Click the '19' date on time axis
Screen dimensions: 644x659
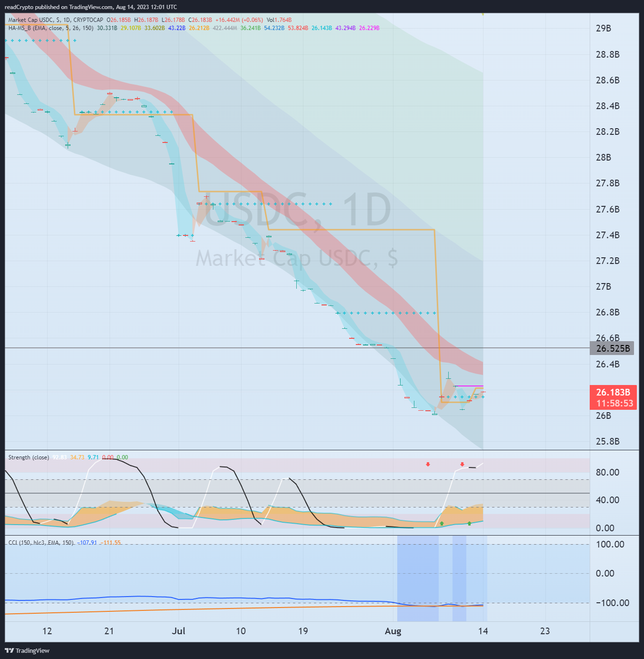click(x=303, y=631)
